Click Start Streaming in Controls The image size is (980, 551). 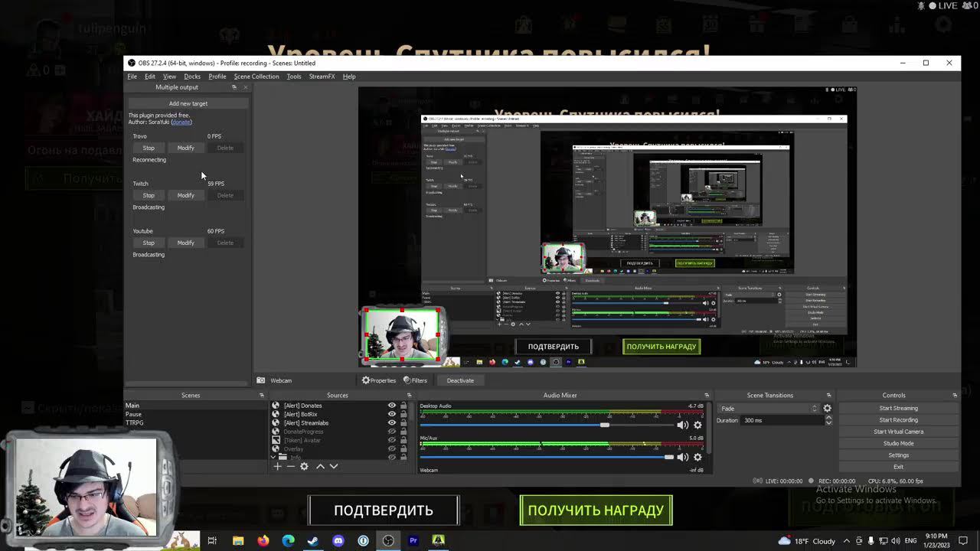[898, 408]
